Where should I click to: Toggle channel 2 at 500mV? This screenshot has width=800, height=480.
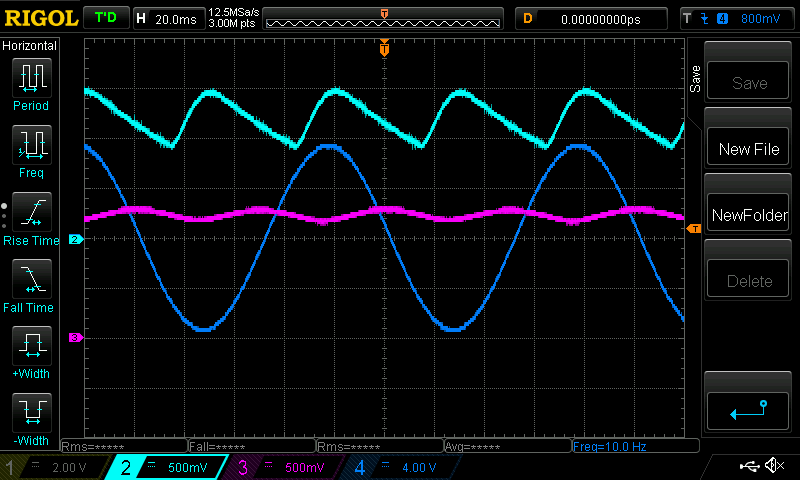coord(164,467)
